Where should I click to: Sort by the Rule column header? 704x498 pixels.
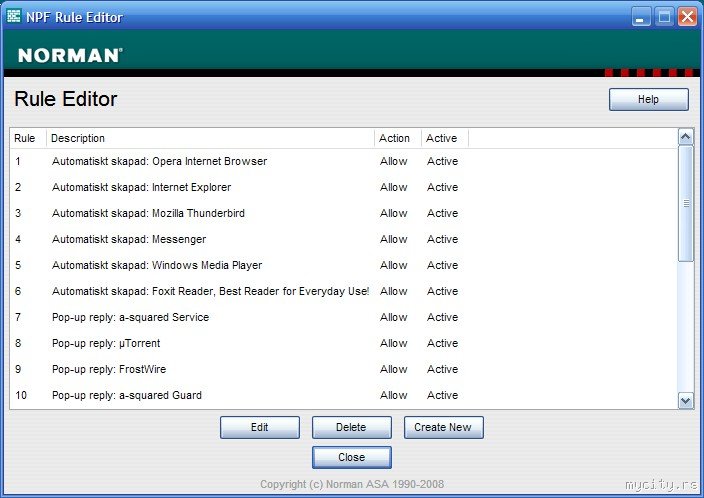28,138
